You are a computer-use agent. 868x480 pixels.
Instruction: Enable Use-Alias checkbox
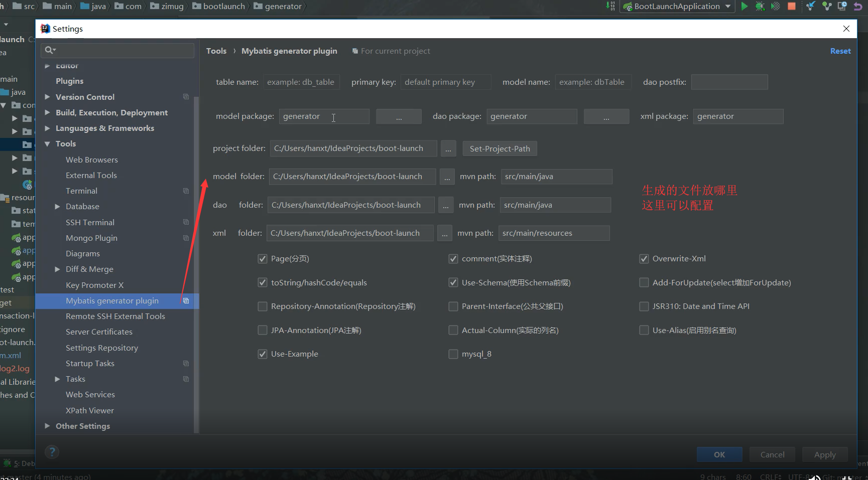[644, 331]
